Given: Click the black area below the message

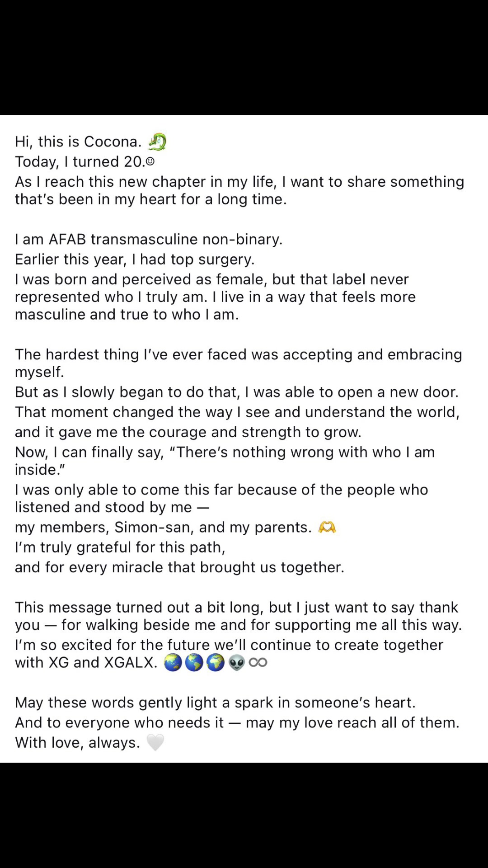Looking at the screenshot, I should 244,815.
